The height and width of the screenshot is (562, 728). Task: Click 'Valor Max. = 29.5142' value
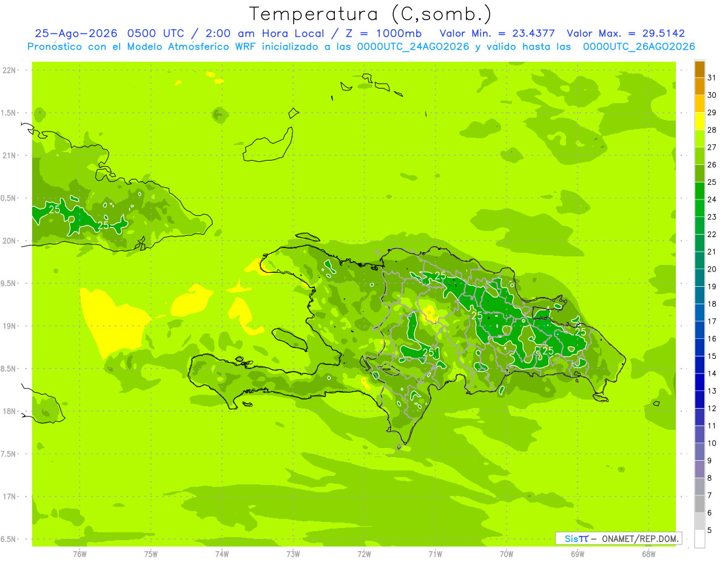[625, 33]
